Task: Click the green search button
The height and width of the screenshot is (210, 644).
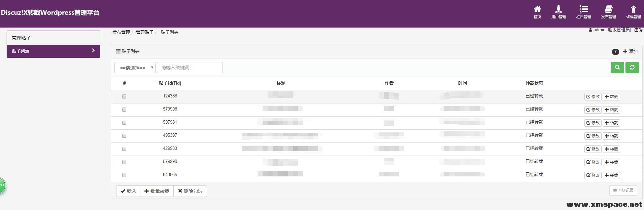Action: (x=617, y=68)
